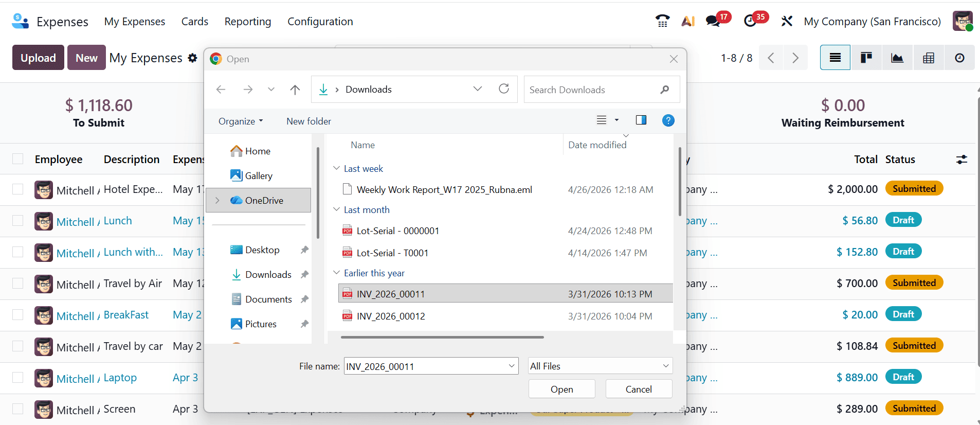The height and width of the screenshot is (425, 980).
Task: Switch to pivot view
Action: [929, 58]
